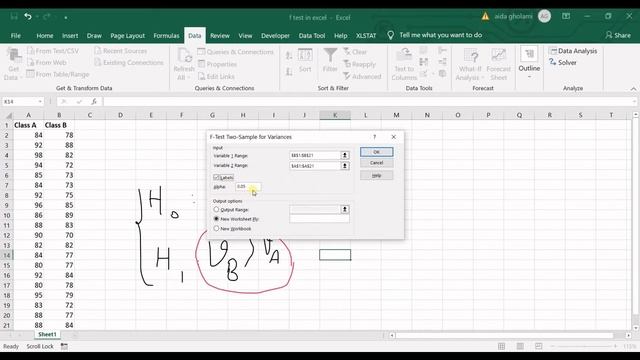
Task: Open Customize Quick Access Toolbar dropdown
Action: click(x=66, y=18)
